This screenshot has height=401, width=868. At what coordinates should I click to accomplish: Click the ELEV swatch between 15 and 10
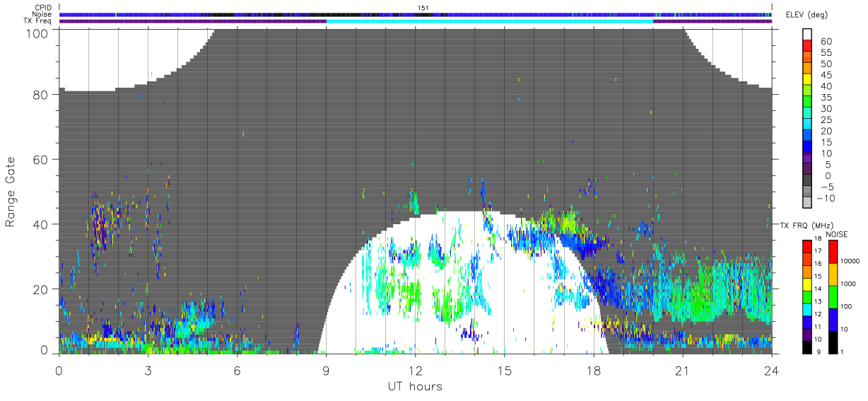pyautogui.click(x=808, y=145)
